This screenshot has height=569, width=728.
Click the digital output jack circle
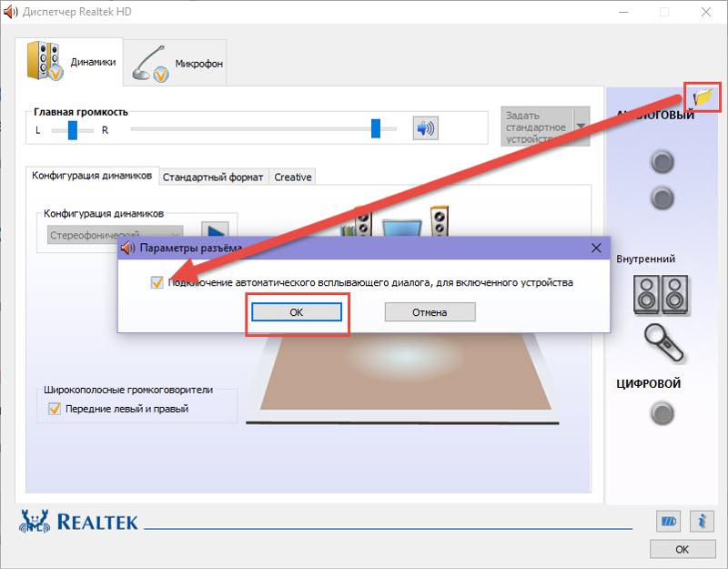662,413
